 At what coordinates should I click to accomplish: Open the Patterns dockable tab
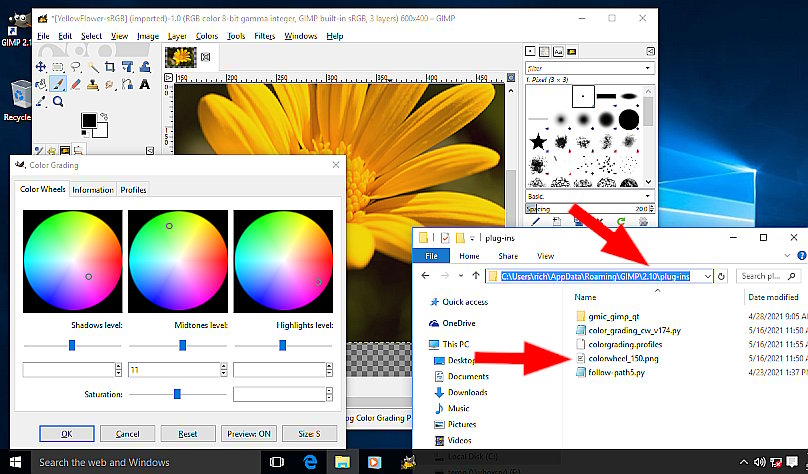[x=544, y=52]
